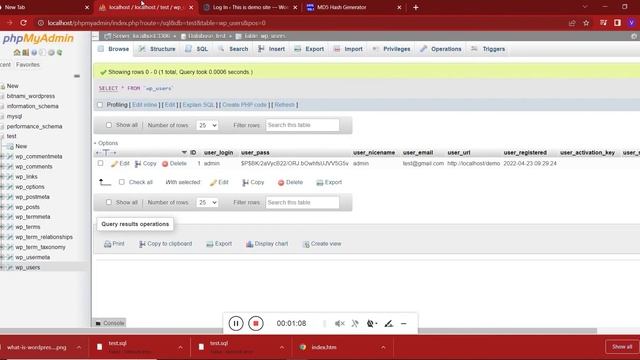Click the Explain SQL link
This screenshot has height=360, width=640.
point(198,105)
